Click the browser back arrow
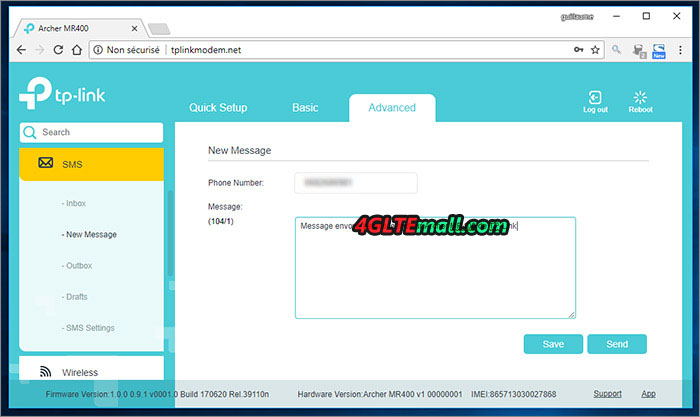 pos(22,49)
